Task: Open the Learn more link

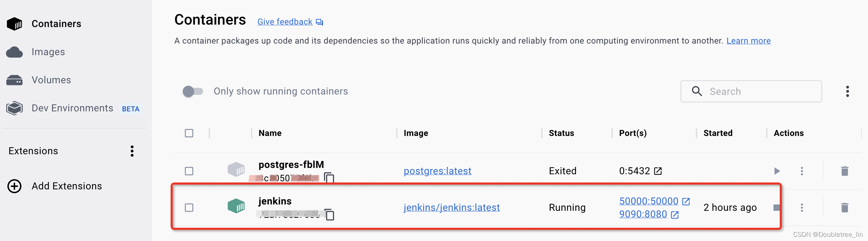Action: 749,41
